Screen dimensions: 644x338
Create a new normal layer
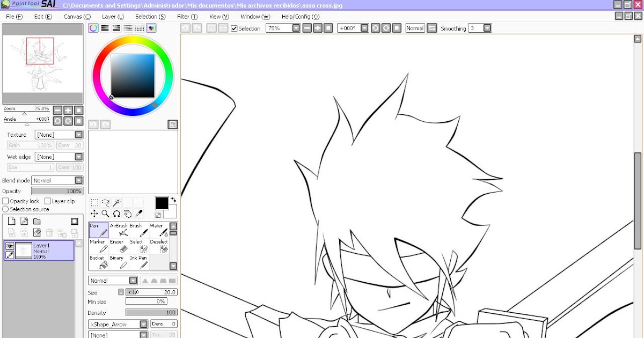tap(11, 221)
